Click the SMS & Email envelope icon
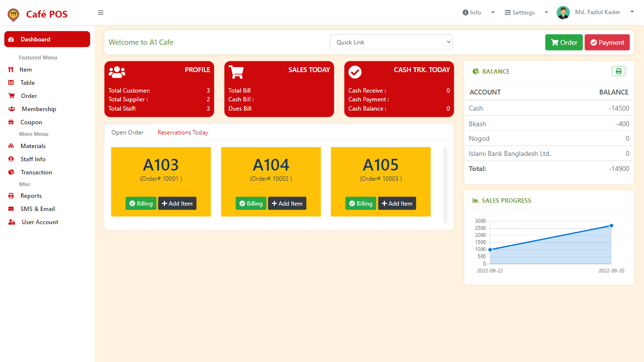Screen dimensions: 644x362 click(11, 209)
